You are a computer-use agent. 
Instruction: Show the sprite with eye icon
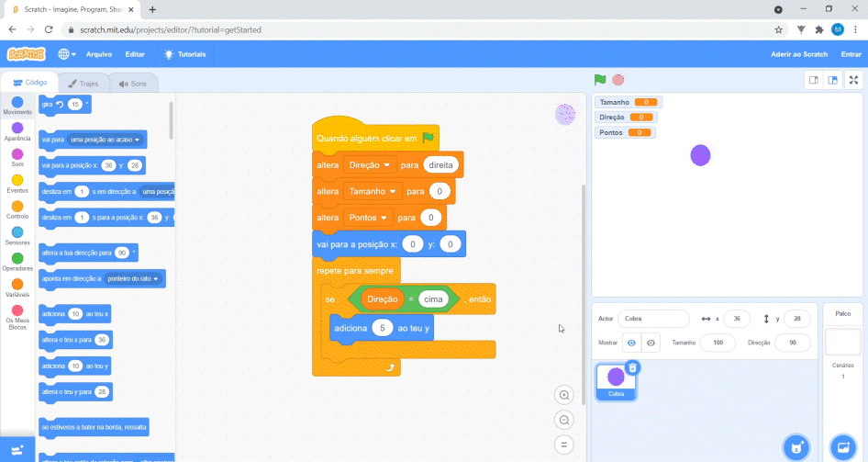point(631,343)
